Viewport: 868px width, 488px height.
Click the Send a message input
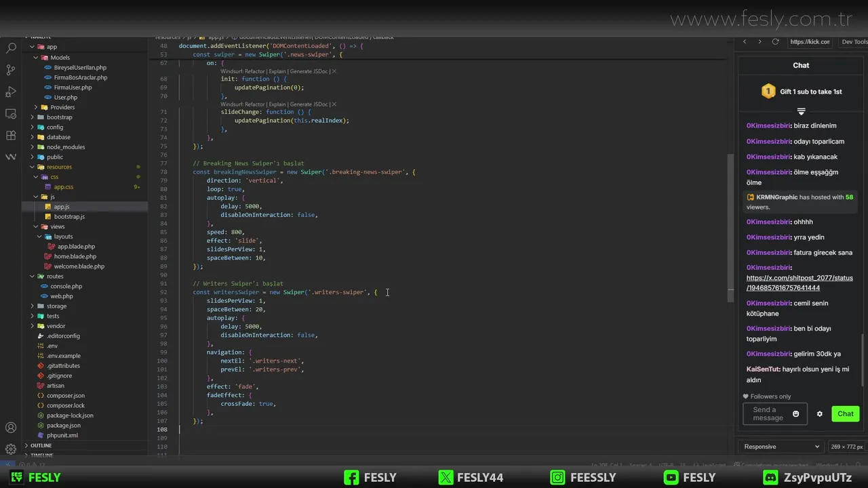coord(774,414)
